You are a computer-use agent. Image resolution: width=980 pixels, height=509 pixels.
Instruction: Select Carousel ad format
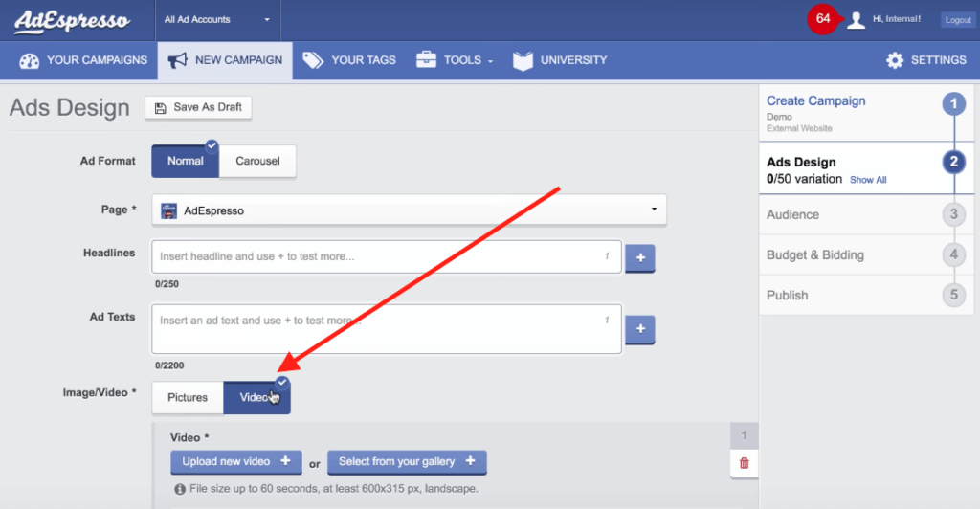click(257, 161)
